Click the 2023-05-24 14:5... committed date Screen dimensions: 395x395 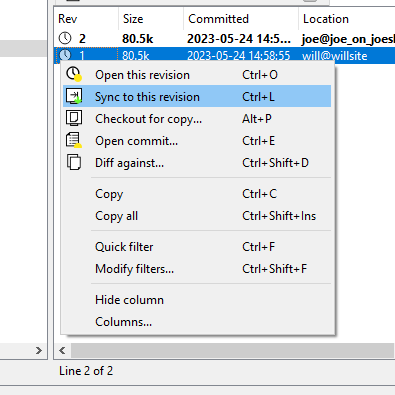[x=239, y=39]
